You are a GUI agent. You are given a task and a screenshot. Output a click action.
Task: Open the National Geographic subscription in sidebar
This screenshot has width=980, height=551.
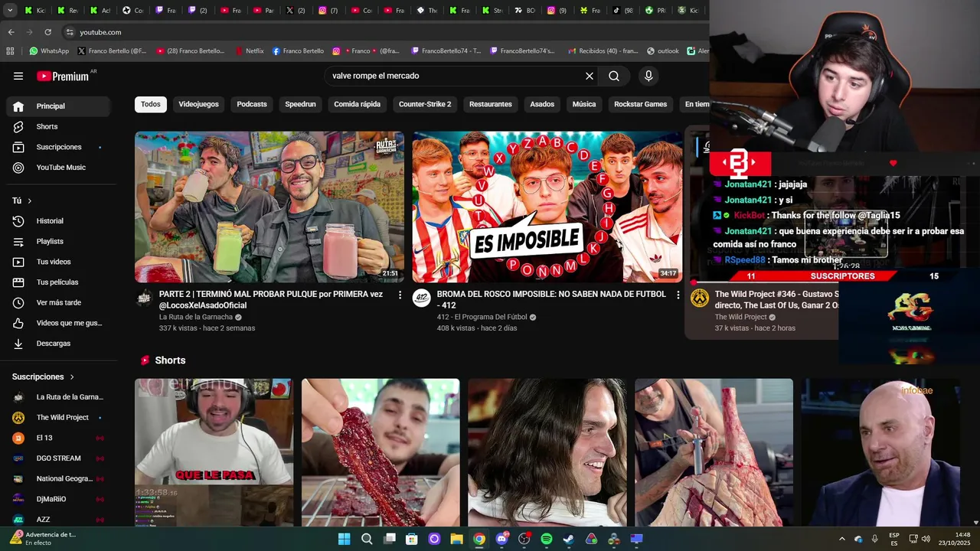pyautogui.click(x=58, y=478)
